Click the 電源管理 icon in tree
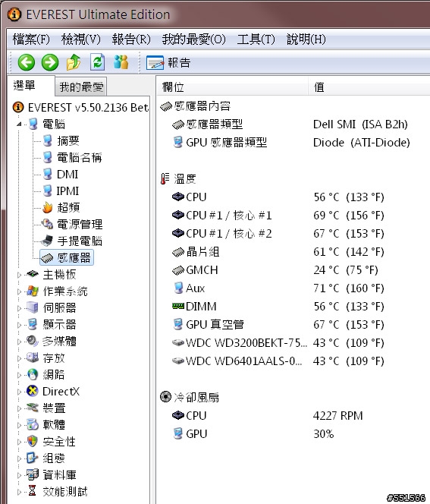 click(48, 224)
